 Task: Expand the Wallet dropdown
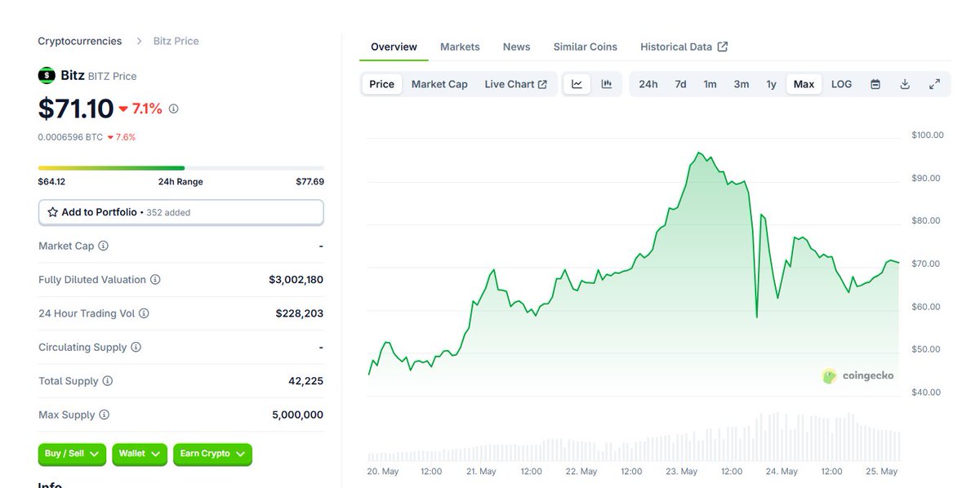click(x=140, y=454)
